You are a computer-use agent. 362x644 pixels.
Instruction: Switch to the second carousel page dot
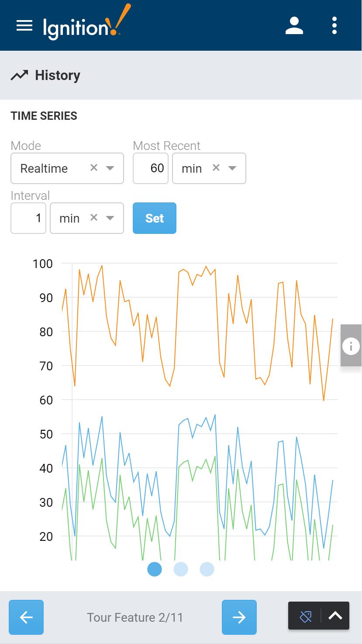pyautogui.click(x=181, y=569)
